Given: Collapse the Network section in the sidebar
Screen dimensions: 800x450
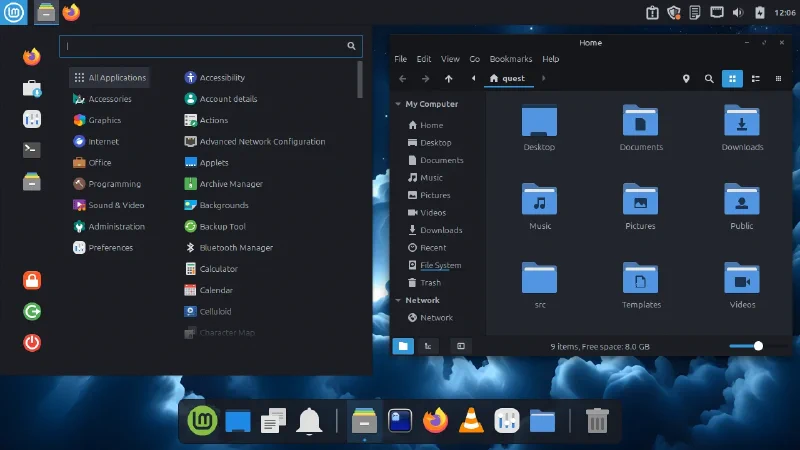Looking at the screenshot, I should point(398,301).
